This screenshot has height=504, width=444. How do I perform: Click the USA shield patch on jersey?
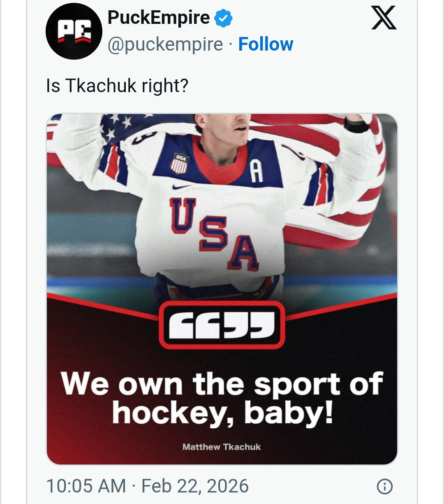179,163
